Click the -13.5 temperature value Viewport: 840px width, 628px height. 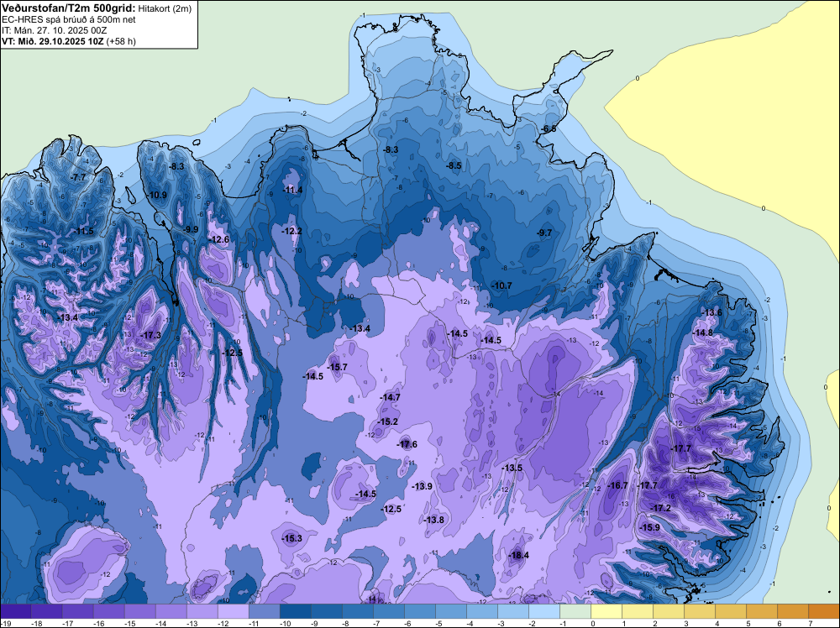[512, 468]
